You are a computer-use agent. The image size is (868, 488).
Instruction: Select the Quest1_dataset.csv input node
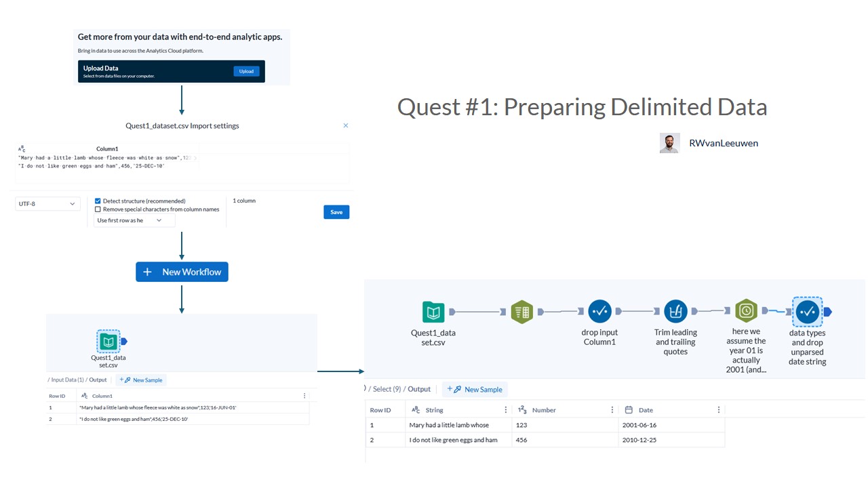point(433,311)
